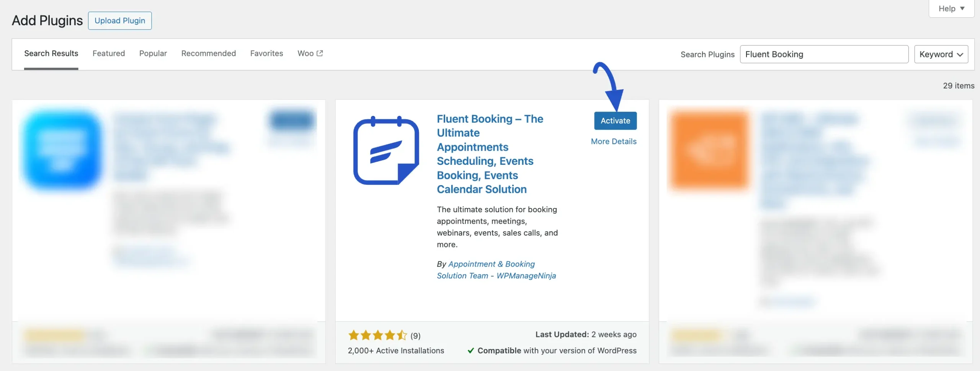The width and height of the screenshot is (980, 371).
Task: Open the Fluent Booking plugin title link
Action: click(490, 154)
